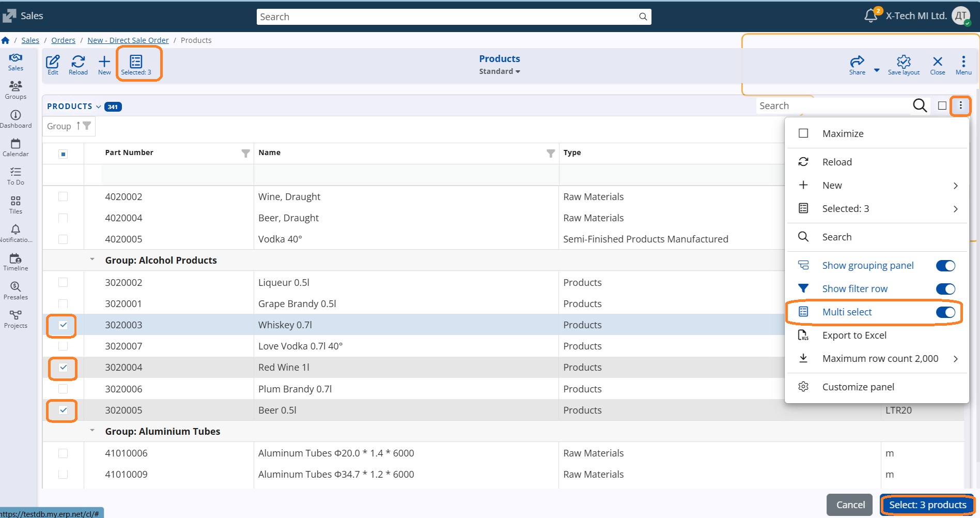Open the Standard layout dropdown

[499, 71]
